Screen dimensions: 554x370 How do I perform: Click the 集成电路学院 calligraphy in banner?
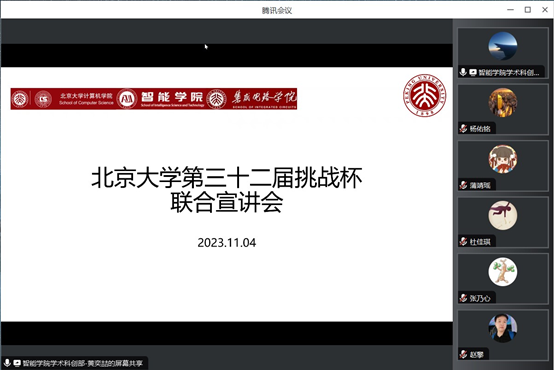pos(264,97)
